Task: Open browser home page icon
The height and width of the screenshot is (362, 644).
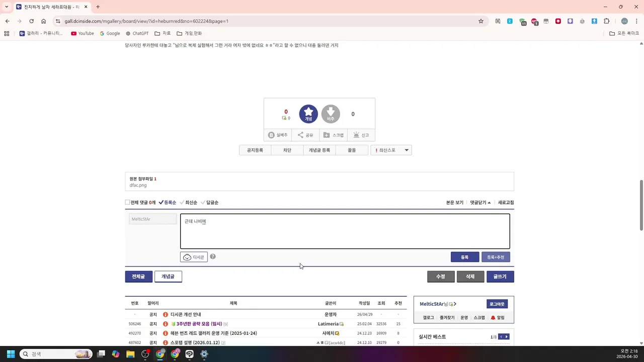Action: (44, 21)
